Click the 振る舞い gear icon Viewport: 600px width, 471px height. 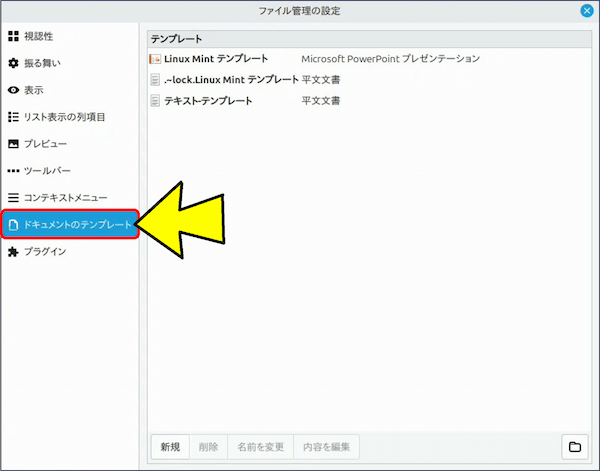[13, 63]
